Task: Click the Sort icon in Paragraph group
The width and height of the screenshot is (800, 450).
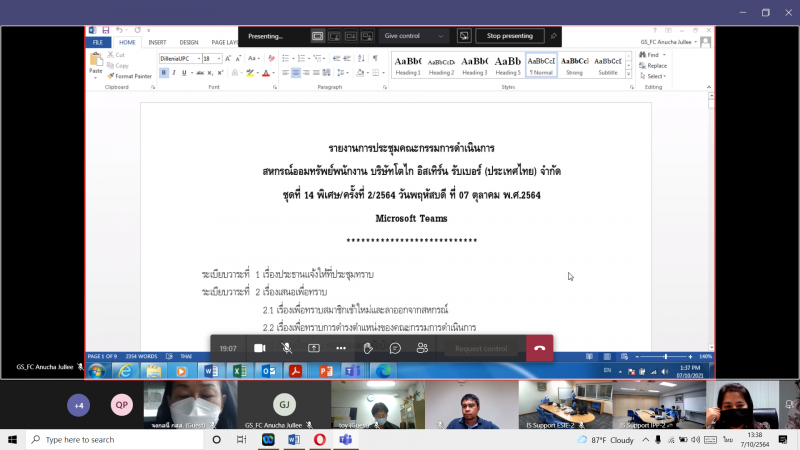Action: 361,59
